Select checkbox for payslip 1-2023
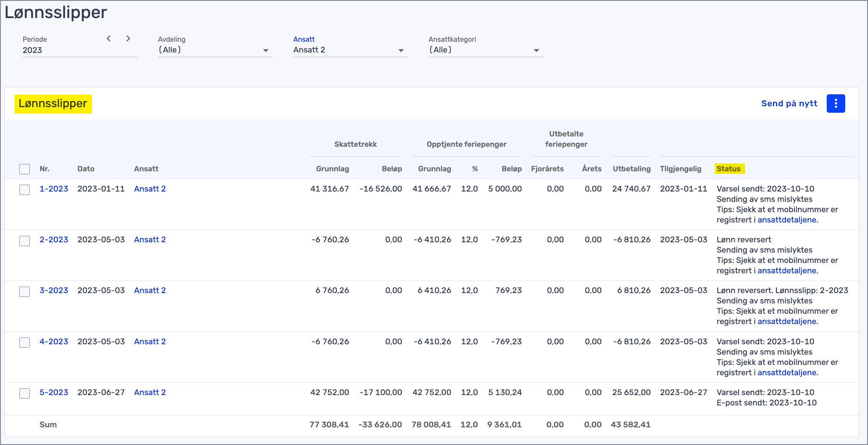868x445 pixels. tap(25, 189)
